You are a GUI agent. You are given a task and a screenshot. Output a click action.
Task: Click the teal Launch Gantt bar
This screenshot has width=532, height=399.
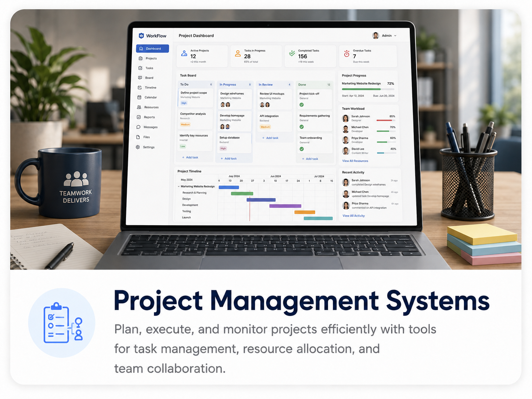coord(318,219)
